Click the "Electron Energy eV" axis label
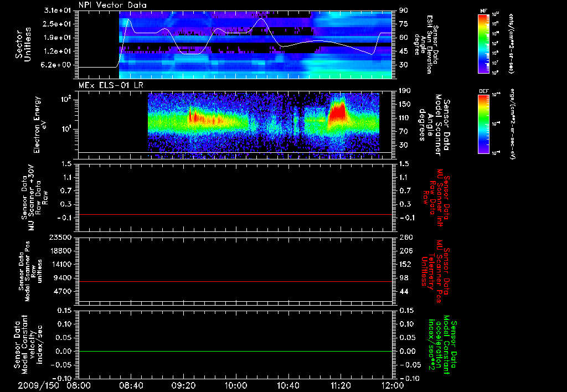Screen dimensions: 567x392 click(x=40, y=125)
